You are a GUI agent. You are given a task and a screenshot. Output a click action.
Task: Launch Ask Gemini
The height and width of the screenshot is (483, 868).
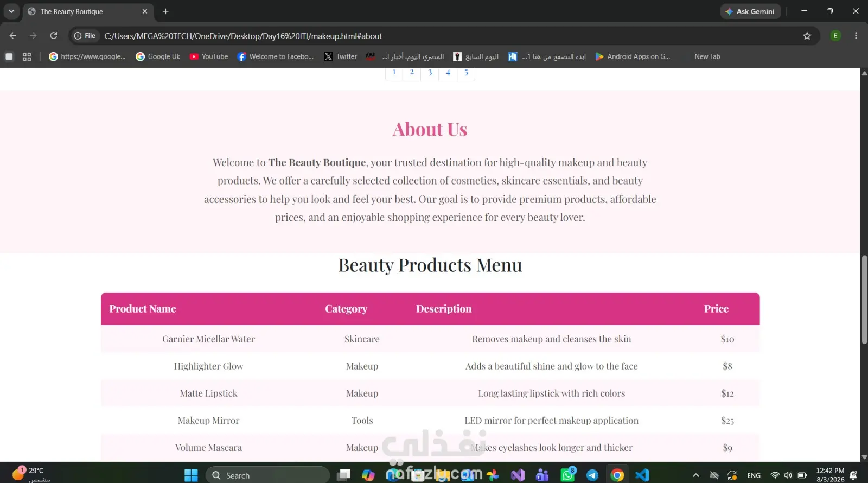point(751,11)
